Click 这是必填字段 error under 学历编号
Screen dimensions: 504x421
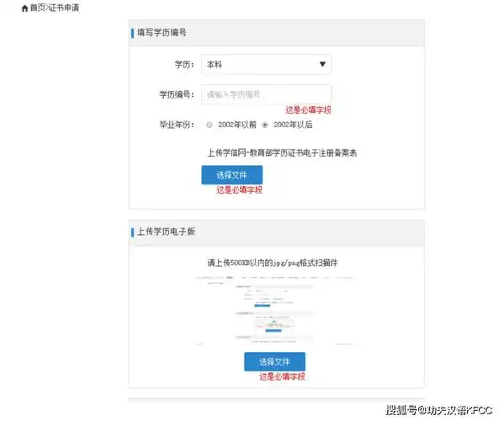tap(308, 110)
